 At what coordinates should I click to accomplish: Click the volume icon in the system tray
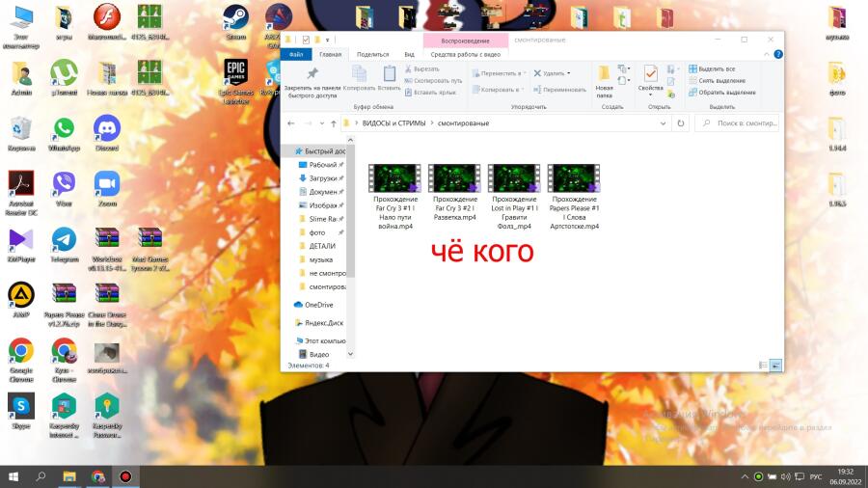(x=785, y=476)
